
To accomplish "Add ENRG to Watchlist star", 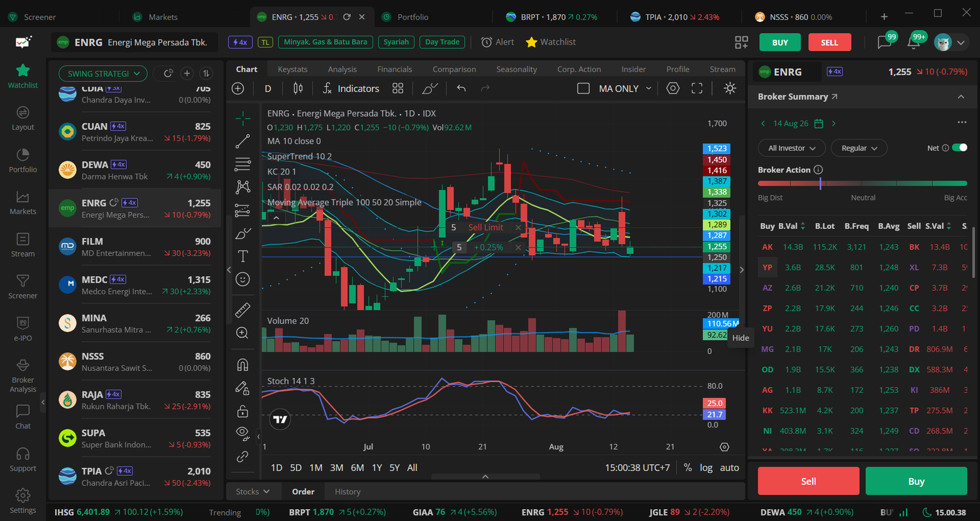I will pyautogui.click(x=550, y=42).
